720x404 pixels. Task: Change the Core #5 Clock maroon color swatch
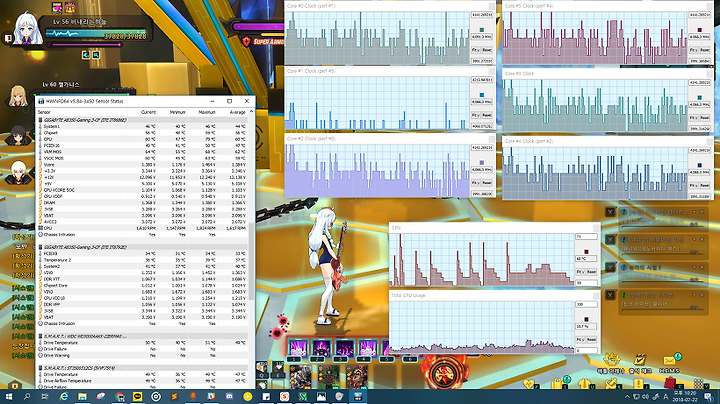coord(699,29)
